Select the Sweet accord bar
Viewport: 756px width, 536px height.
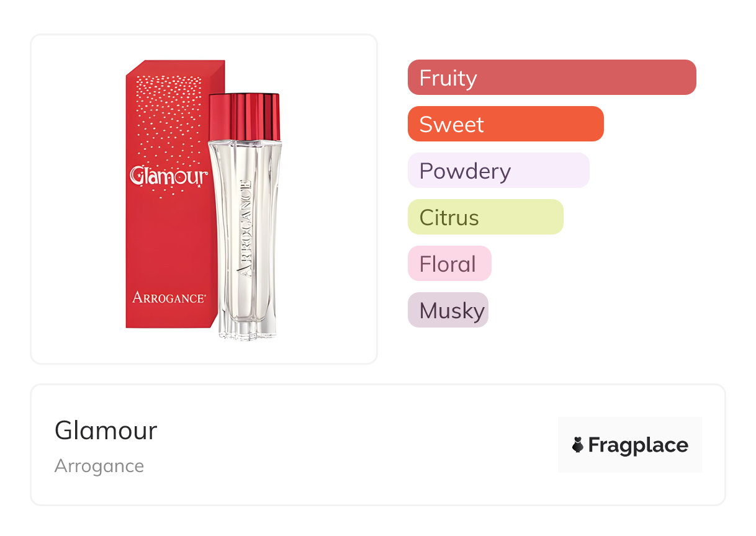pyautogui.click(x=505, y=124)
